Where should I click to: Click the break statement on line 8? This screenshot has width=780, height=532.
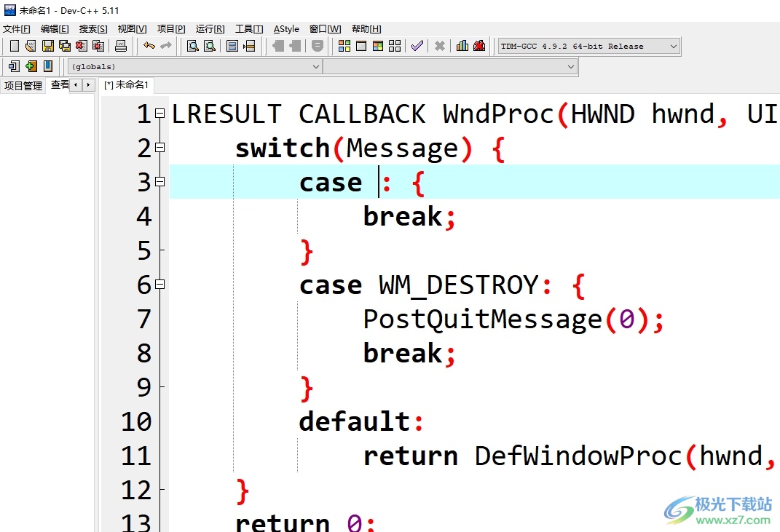[x=403, y=354]
